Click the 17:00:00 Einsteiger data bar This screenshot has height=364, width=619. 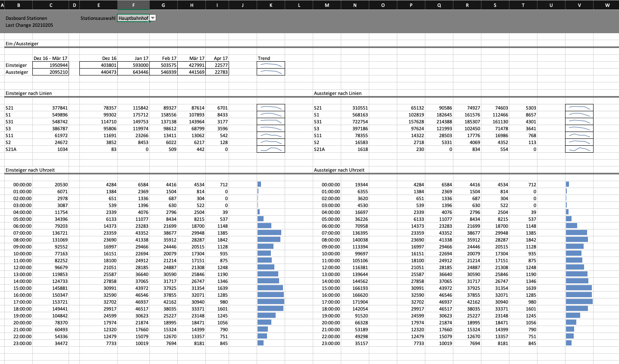coord(270,302)
